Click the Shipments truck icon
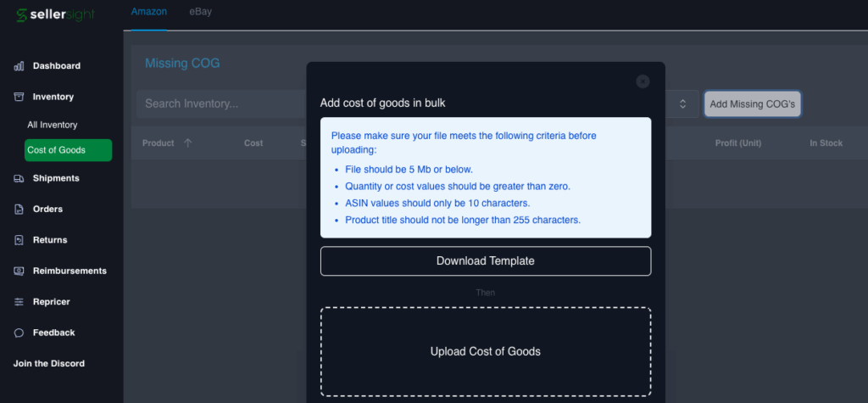Screen dimensions: 868x403 coord(19,178)
